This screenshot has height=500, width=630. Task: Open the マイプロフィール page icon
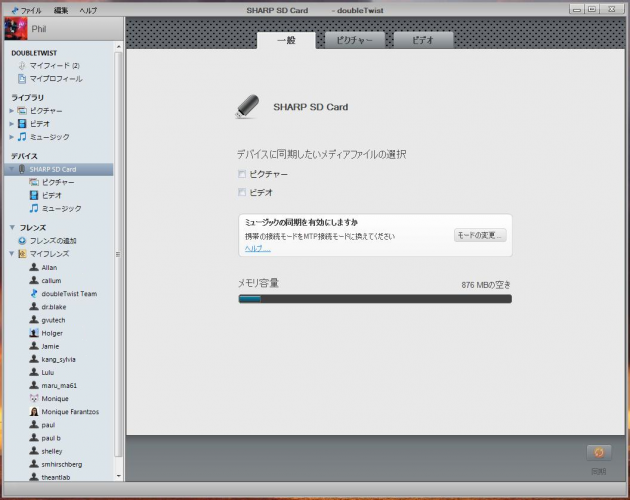[x=22, y=79]
